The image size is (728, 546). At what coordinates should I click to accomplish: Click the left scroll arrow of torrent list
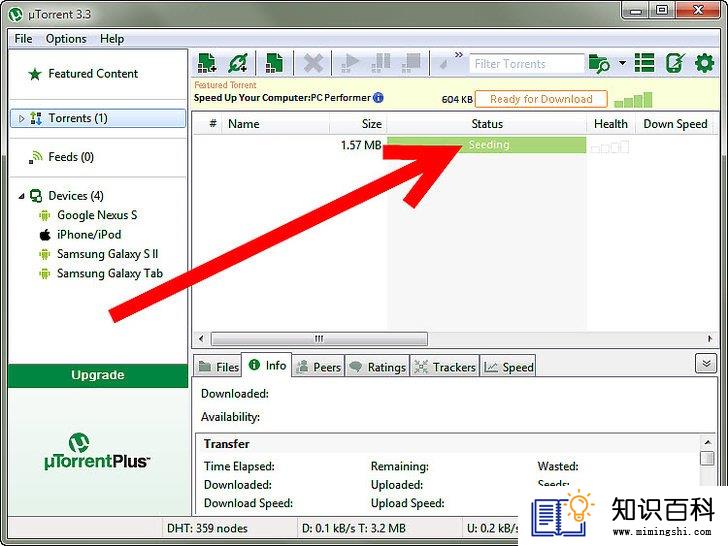tap(201, 338)
